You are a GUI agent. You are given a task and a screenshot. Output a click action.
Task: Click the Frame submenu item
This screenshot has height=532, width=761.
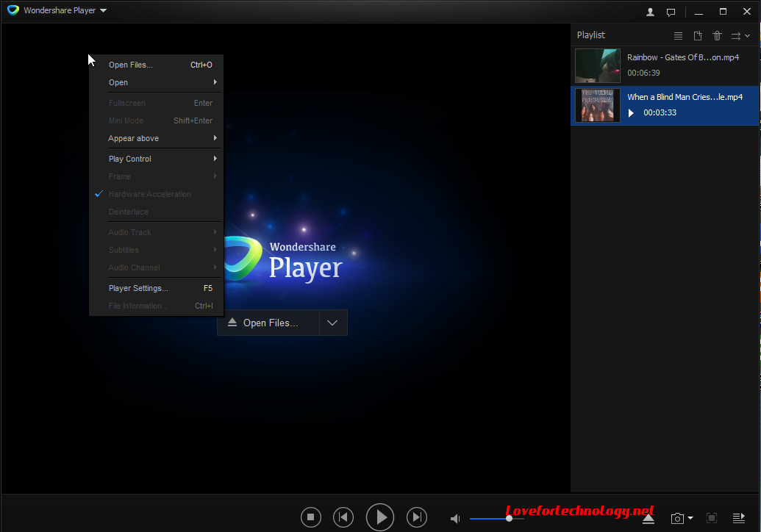pos(156,176)
